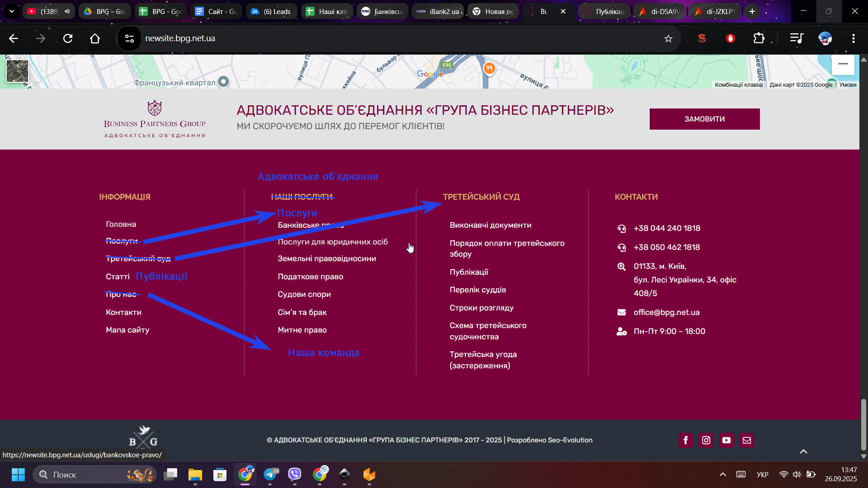Open the Chrome profile avatar
The width and height of the screenshot is (868, 488).
(x=825, y=38)
